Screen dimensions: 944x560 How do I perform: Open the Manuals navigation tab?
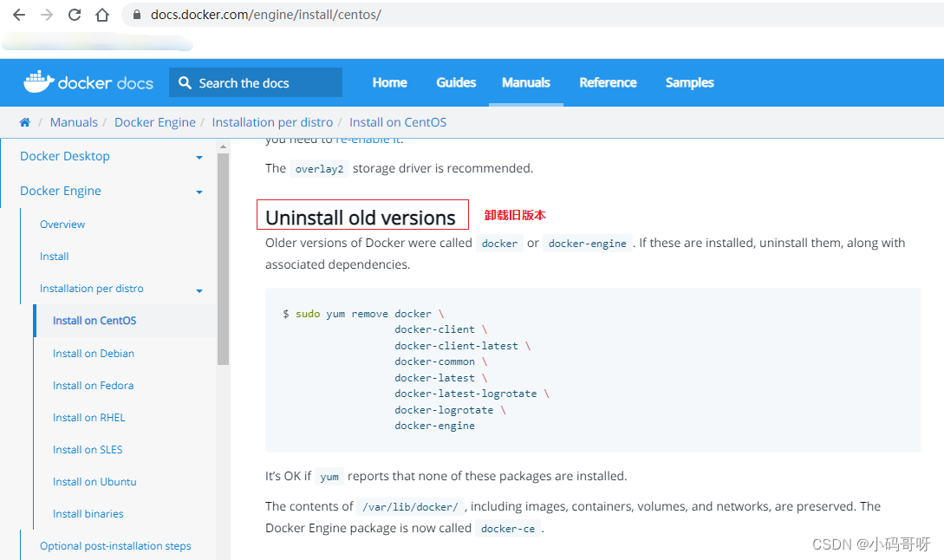(525, 82)
